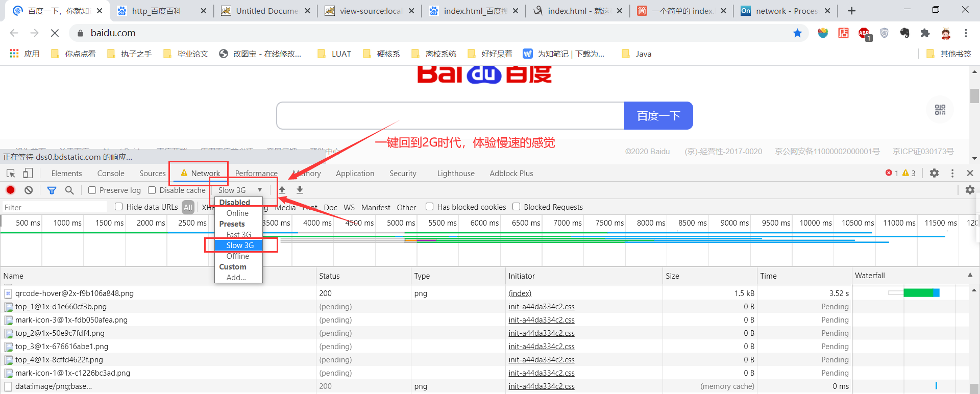980x394 pixels.
Task: Select Online in throttling menu
Action: click(x=238, y=213)
